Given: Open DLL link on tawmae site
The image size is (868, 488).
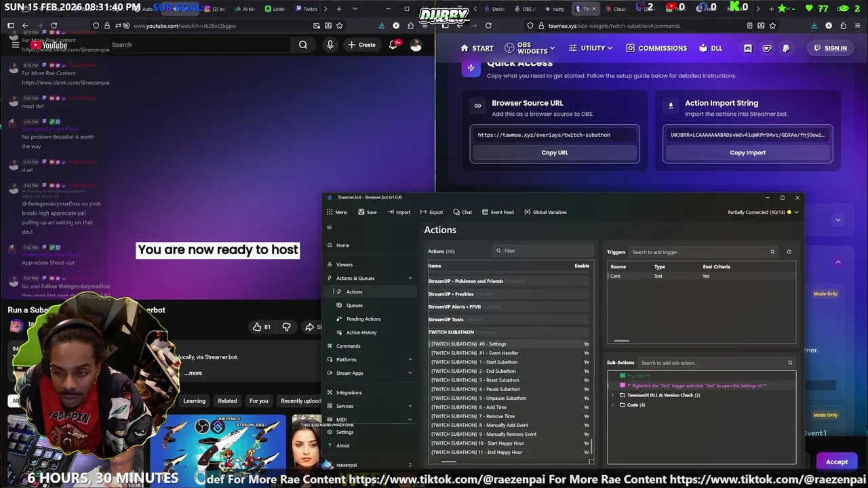Looking at the screenshot, I should (711, 48).
